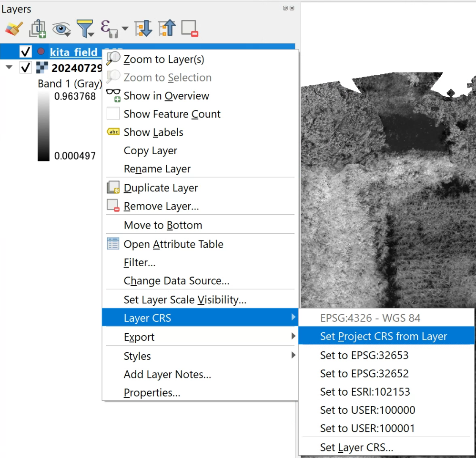Choose Set to USER:100000

386,410
